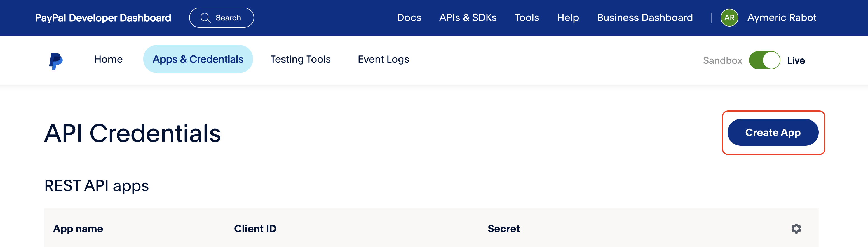
Task: Open the Home tab
Action: 109,59
